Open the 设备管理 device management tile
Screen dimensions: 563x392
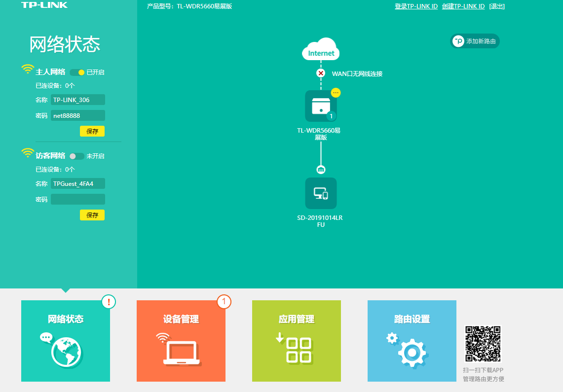click(181, 341)
